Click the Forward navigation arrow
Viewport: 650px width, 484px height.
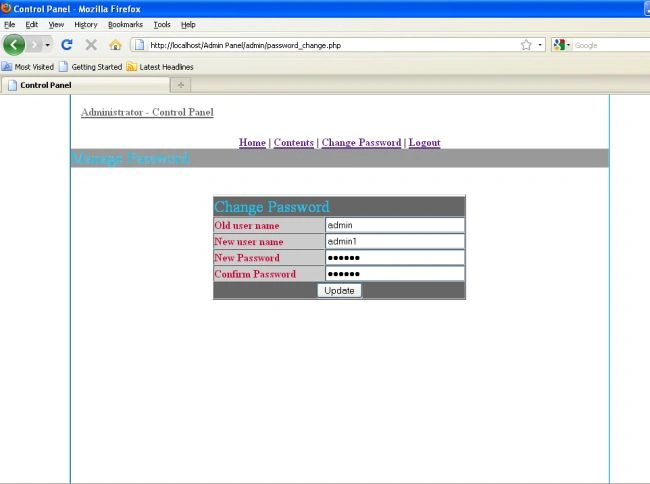click(35, 45)
